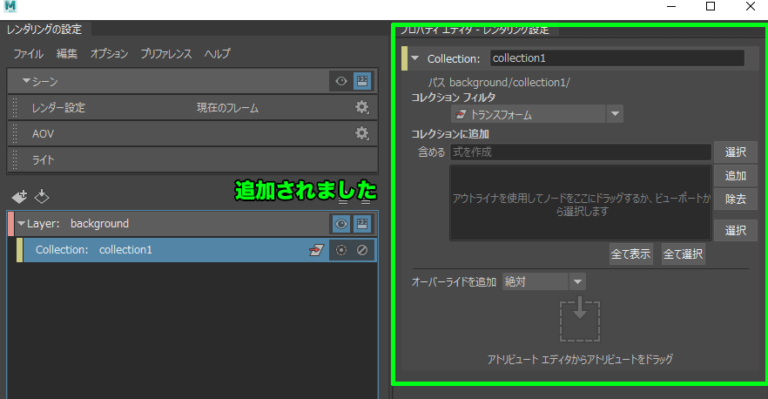The height and width of the screenshot is (399, 768).
Task: Open the AOV gear settings icon
Action: [x=361, y=133]
